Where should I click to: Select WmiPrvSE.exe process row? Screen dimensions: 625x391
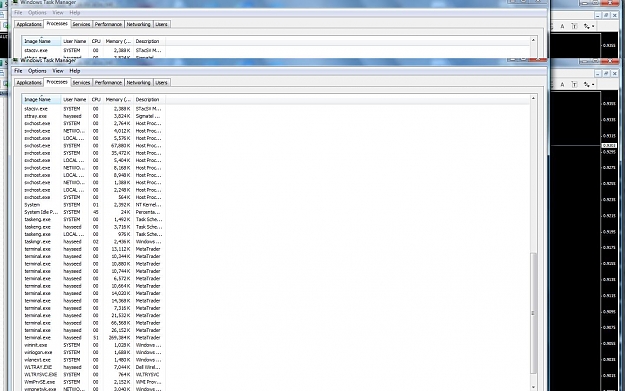point(94,382)
